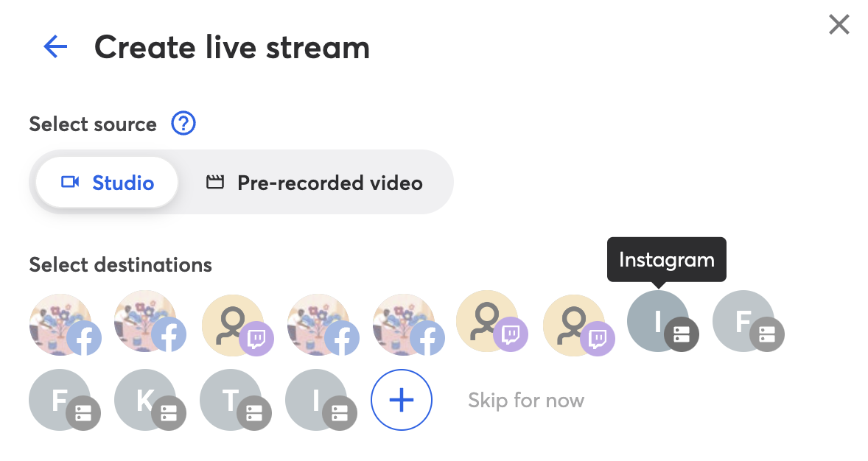Select first "F" destination in bottom row
This screenshot has width=868, height=461.
65,400
